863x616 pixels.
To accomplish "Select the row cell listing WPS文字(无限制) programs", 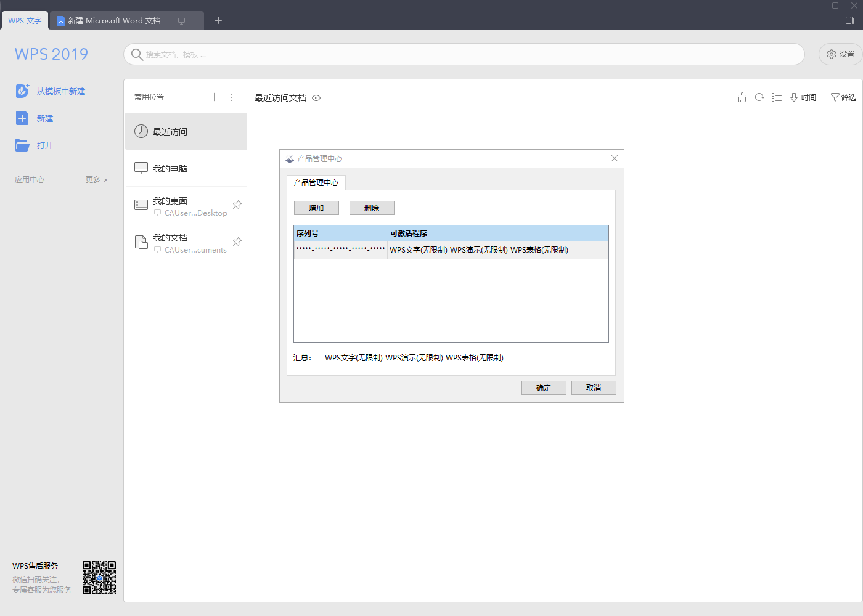I will tap(498, 249).
